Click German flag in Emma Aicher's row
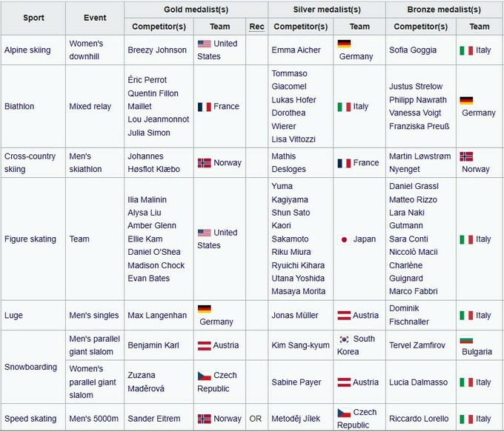The image size is (504, 432). tap(343, 44)
